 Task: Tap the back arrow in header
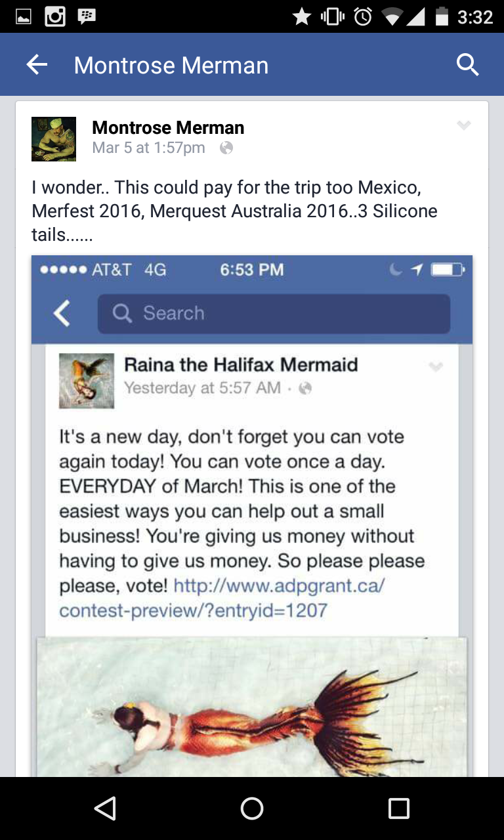point(37,64)
